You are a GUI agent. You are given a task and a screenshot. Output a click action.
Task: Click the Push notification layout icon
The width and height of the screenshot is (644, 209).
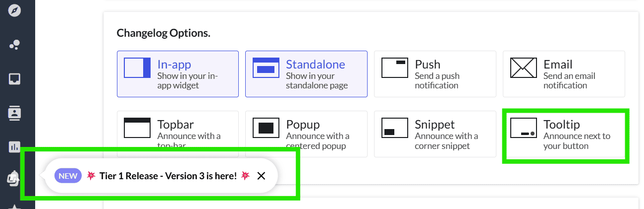(395, 68)
